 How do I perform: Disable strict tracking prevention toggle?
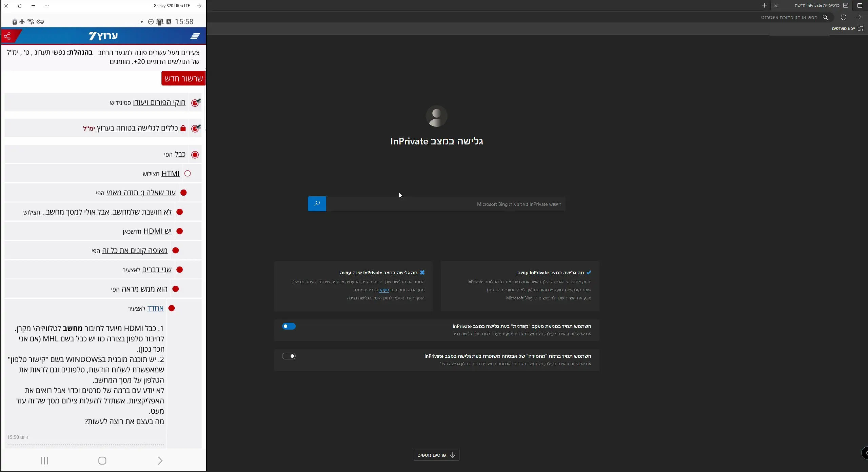coord(289,326)
